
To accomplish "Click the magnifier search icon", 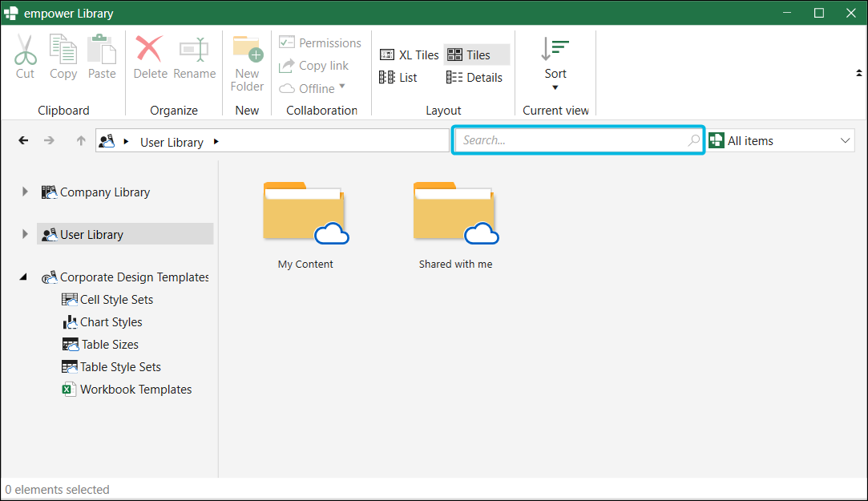I will click(x=693, y=140).
